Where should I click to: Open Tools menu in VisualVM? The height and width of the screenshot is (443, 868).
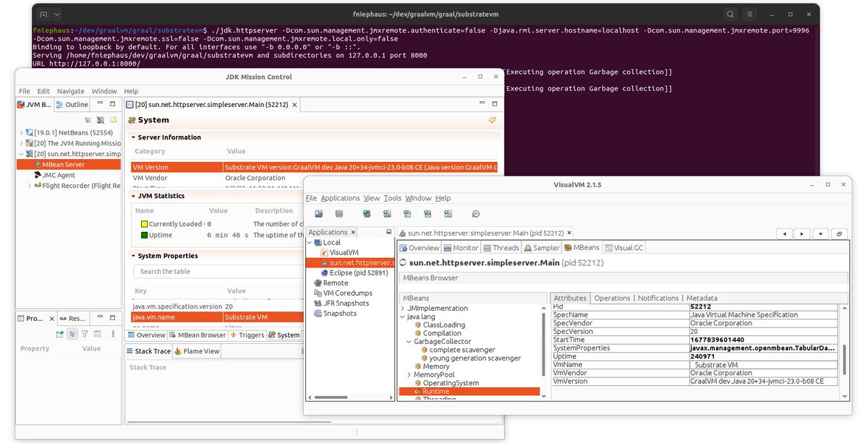click(392, 198)
